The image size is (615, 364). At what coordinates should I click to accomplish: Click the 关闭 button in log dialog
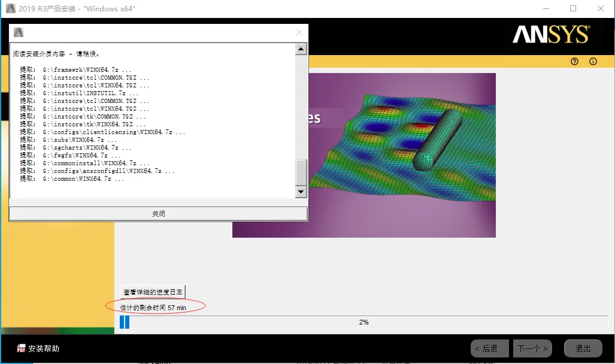tap(159, 214)
